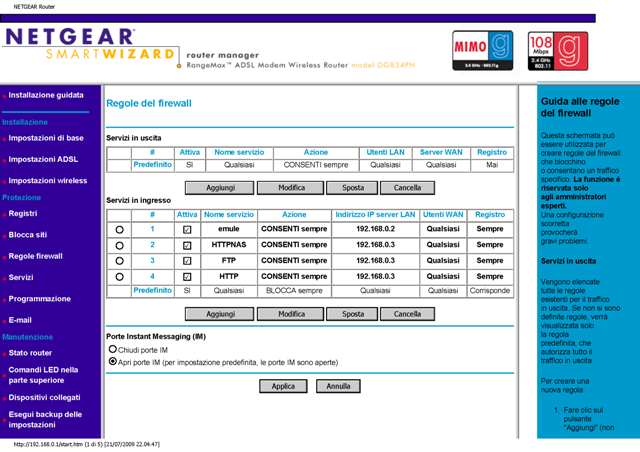Click the MIMO logo icon
Viewport: 640px width, 452px height.
click(482, 50)
